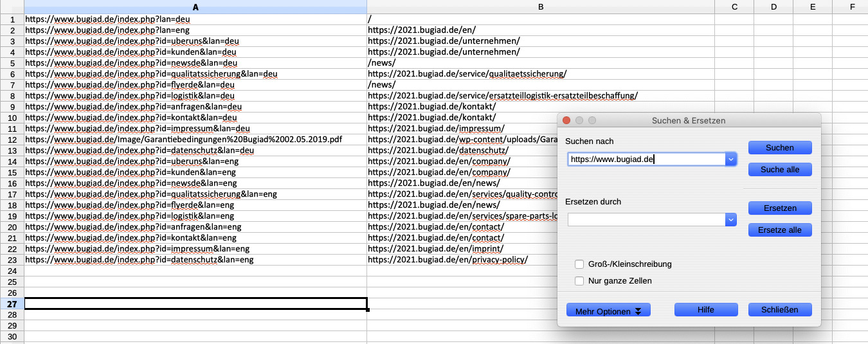Close dialog with the red window button
This screenshot has width=868, height=344.
(x=566, y=121)
